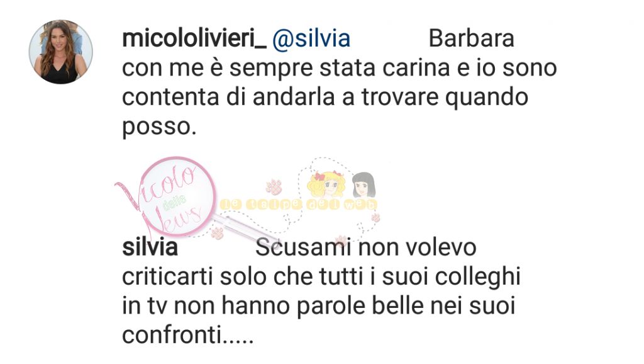Select the line contenta di andarla a trovare
The image size is (644, 364).
click(x=325, y=98)
